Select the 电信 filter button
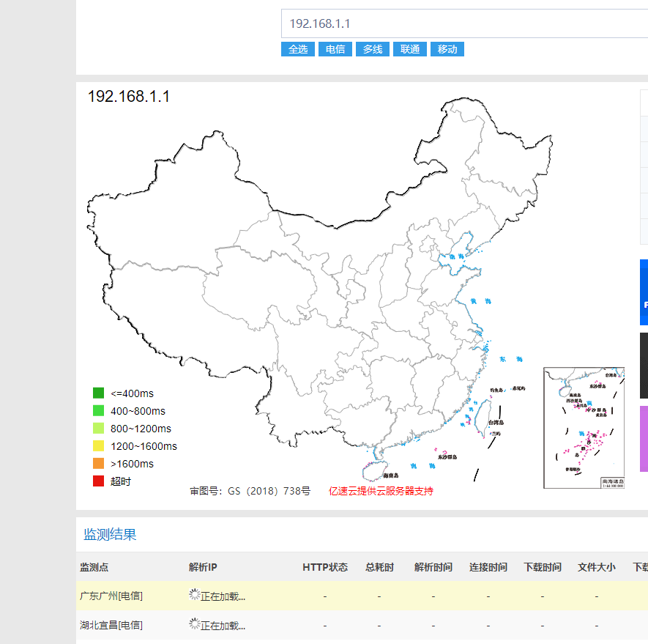 [335, 49]
